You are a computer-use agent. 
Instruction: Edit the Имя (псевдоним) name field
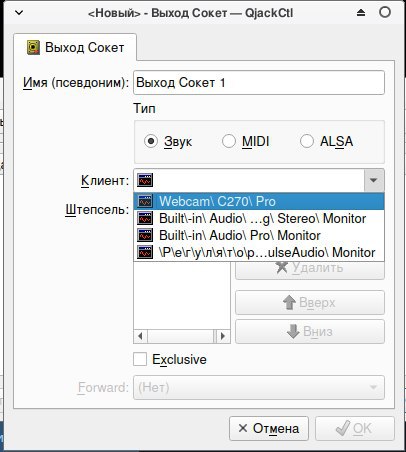click(259, 82)
